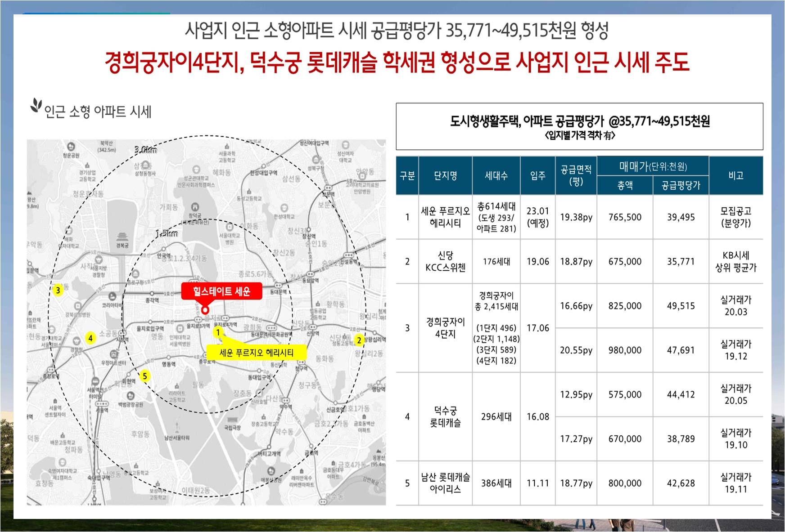Viewport: 785px width, 532px height.
Task: Click the 39,495 per-pyeong cell
Action: click(681, 217)
